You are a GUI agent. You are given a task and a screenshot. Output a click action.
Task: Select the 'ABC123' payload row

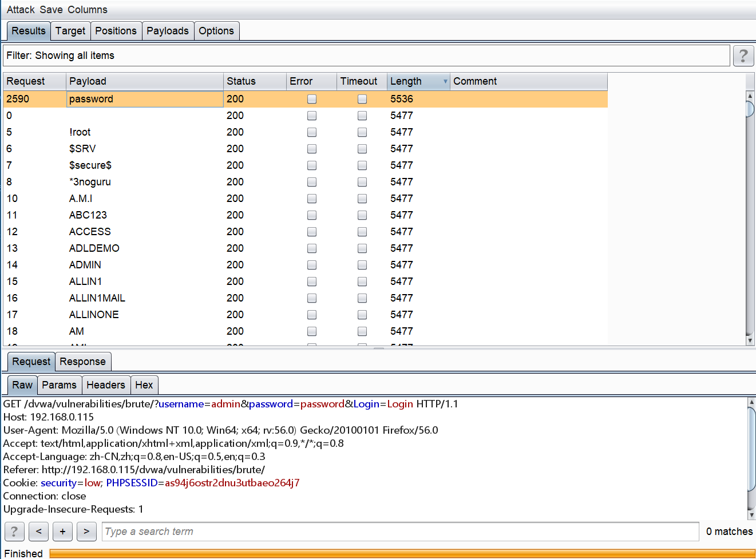(x=305, y=215)
